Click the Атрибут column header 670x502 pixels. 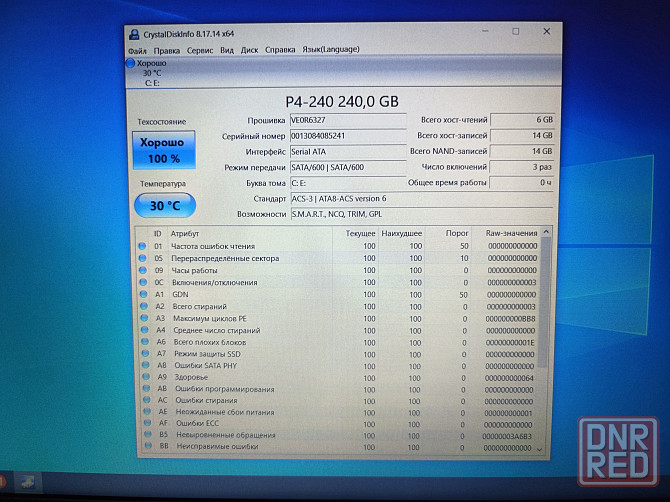tap(185, 234)
